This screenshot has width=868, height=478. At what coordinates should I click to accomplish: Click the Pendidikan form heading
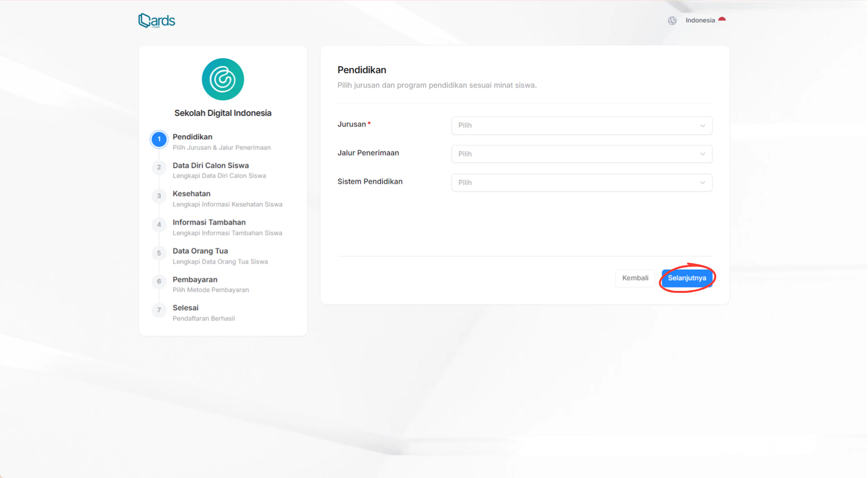pyautogui.click(x=362, y=70)
